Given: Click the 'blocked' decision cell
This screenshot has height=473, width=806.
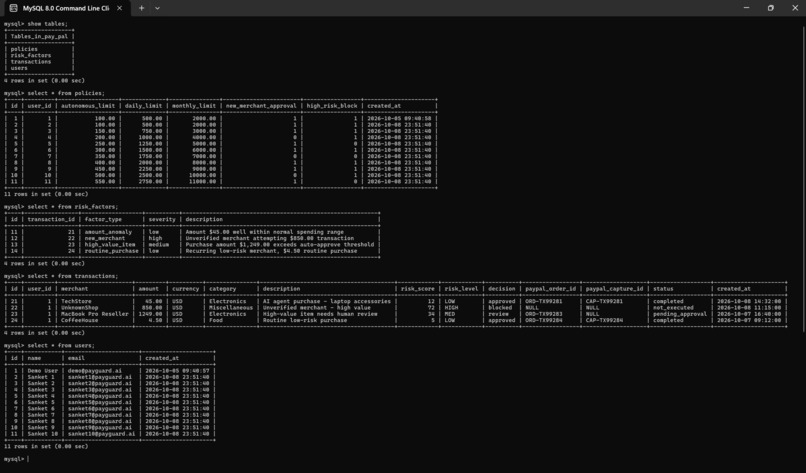Looking at the screenshot, I should pos(500,307).
